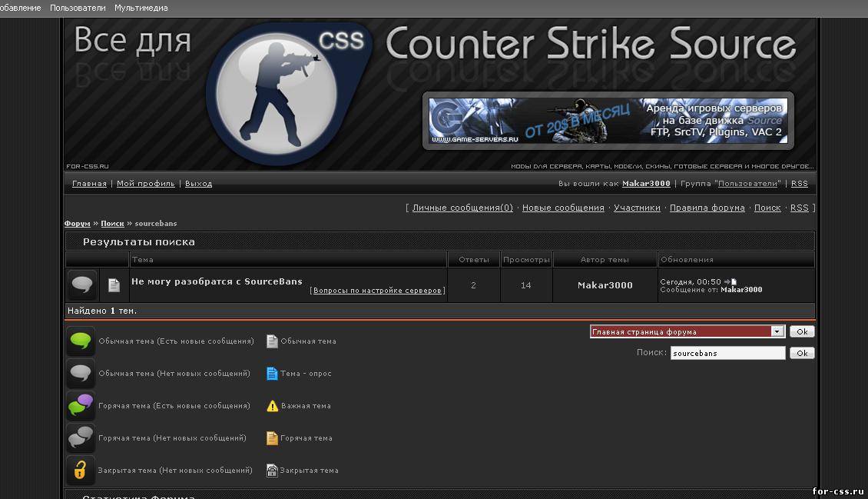
Task: Click the locked page icon beside Закрытая тема
Action: [x=272, y=471]
